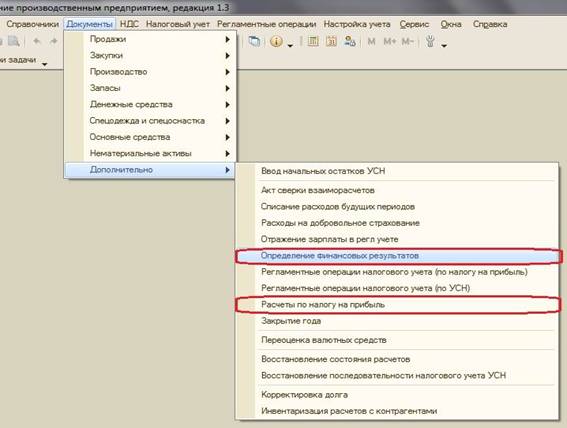The width and height of the screenshot is (567, 428).
Task: Click the windows list toolbar icon
Action: (x=255, y=42)
